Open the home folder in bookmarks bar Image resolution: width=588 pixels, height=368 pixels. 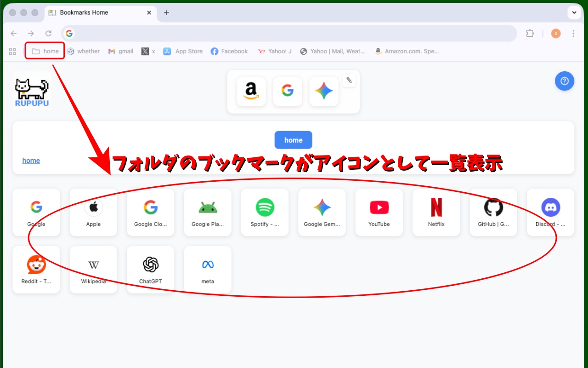click(45, 51)
